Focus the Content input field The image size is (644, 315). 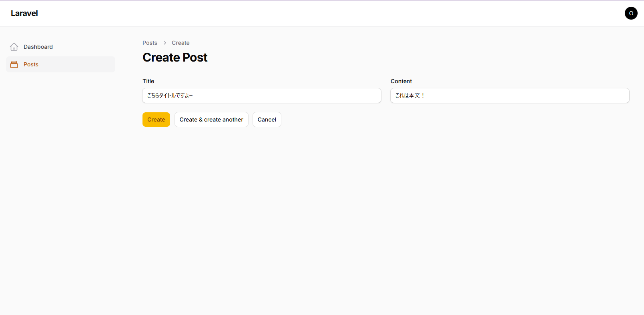pos(510,96)
